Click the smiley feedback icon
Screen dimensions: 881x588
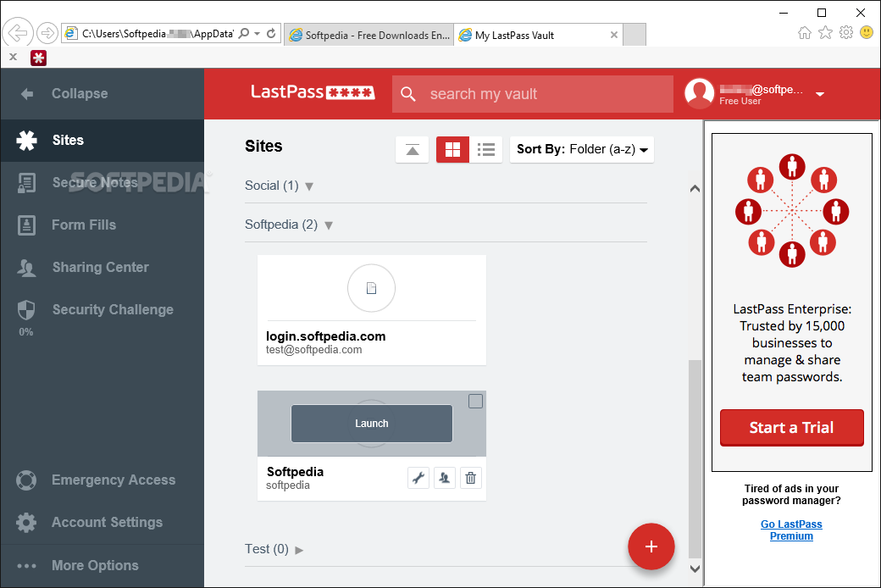click(x=867, y=32)
